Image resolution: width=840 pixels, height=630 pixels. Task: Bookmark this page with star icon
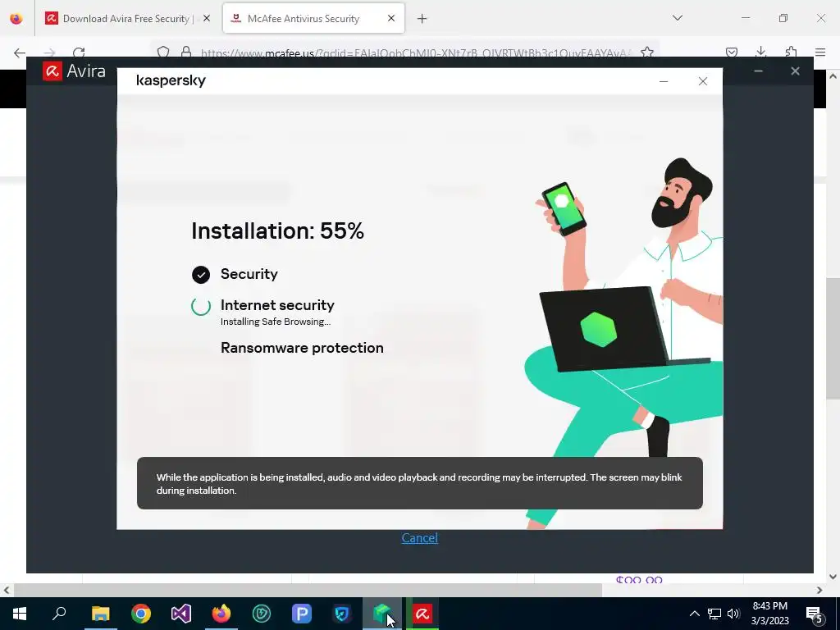[647, 52]
